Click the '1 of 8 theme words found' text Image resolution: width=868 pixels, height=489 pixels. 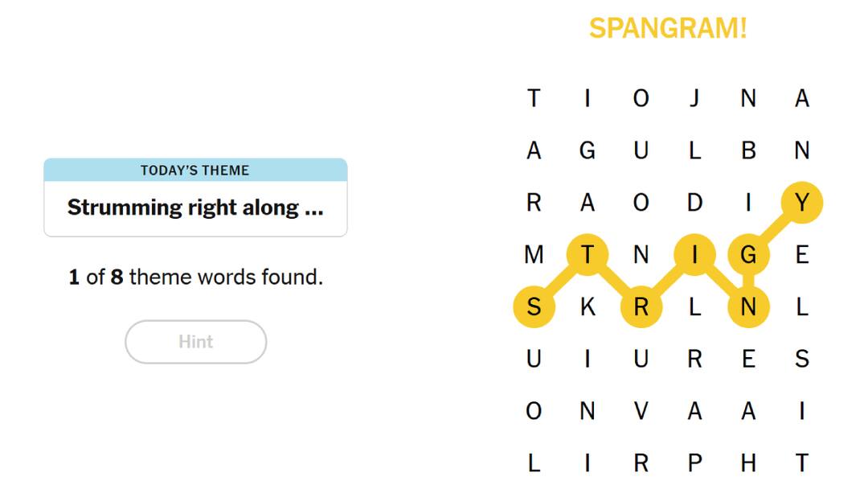pyautogui.click(x=195, y=276)
